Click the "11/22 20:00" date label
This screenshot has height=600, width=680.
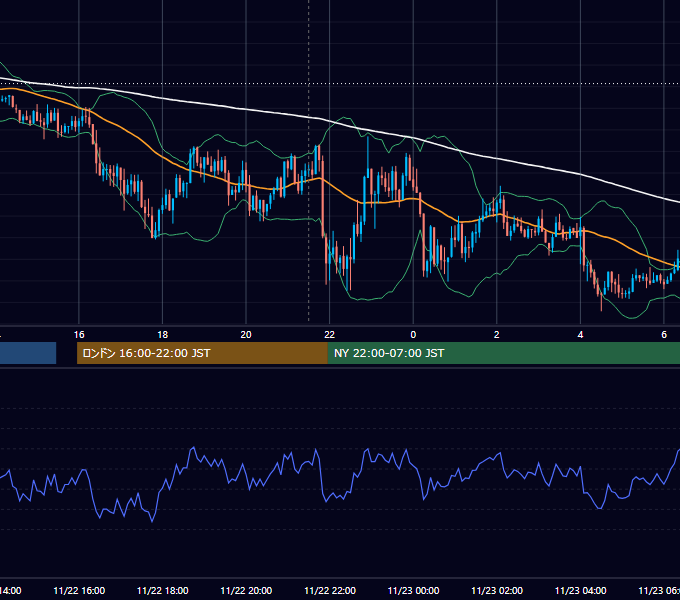(x=246, y=590)
